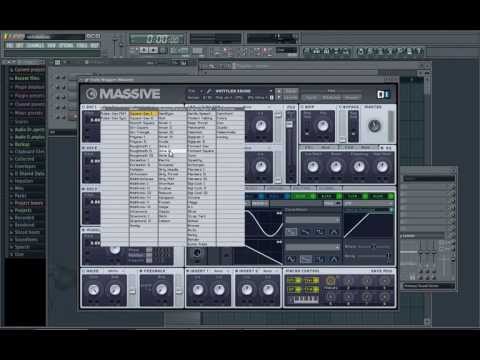Open the CHANNELS menu in FL Studio

(35, 45)
